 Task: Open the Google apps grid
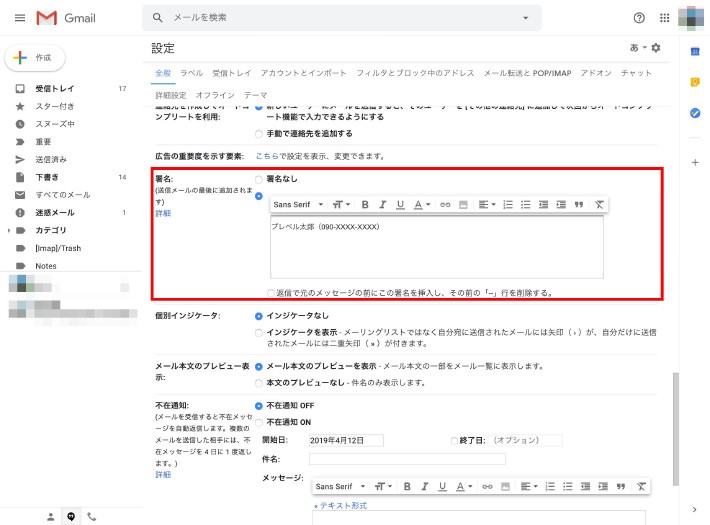coord(664,18)
